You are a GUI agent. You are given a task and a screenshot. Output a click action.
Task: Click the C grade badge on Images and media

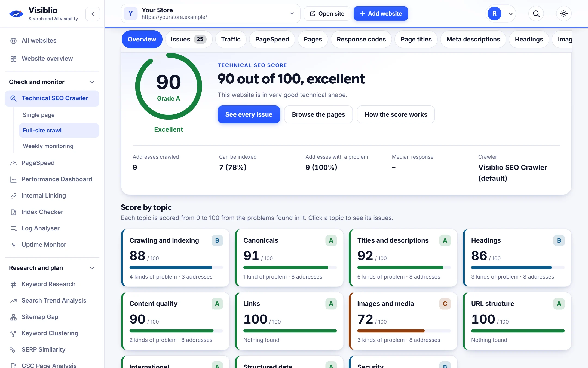click(445, 304)
